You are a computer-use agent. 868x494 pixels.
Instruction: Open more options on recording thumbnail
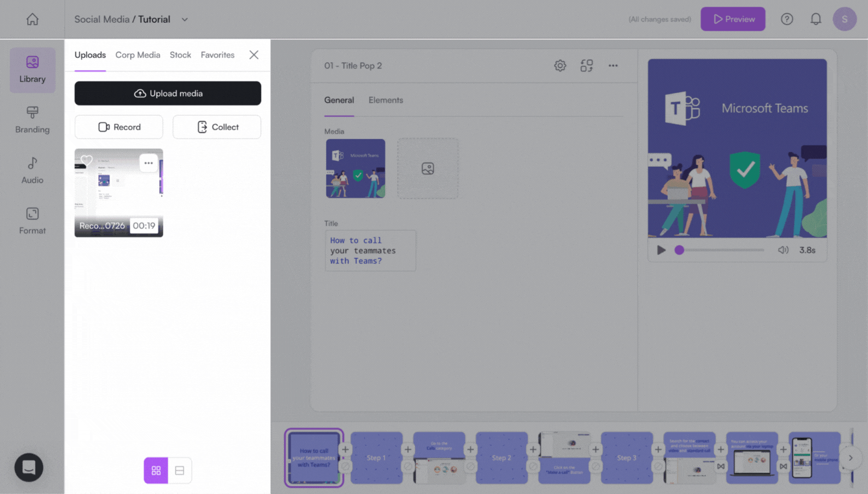(x=148, y=163)
